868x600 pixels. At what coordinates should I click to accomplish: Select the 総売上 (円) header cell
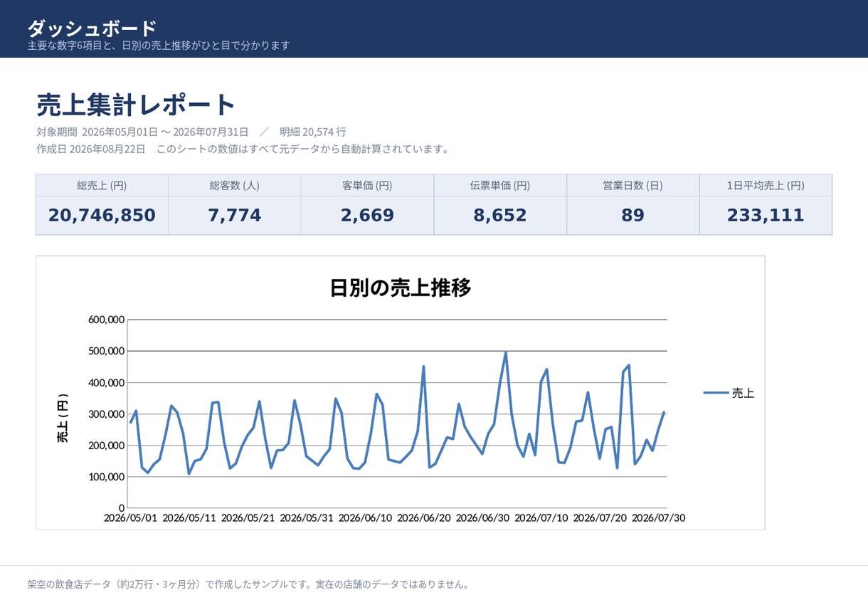102,185
